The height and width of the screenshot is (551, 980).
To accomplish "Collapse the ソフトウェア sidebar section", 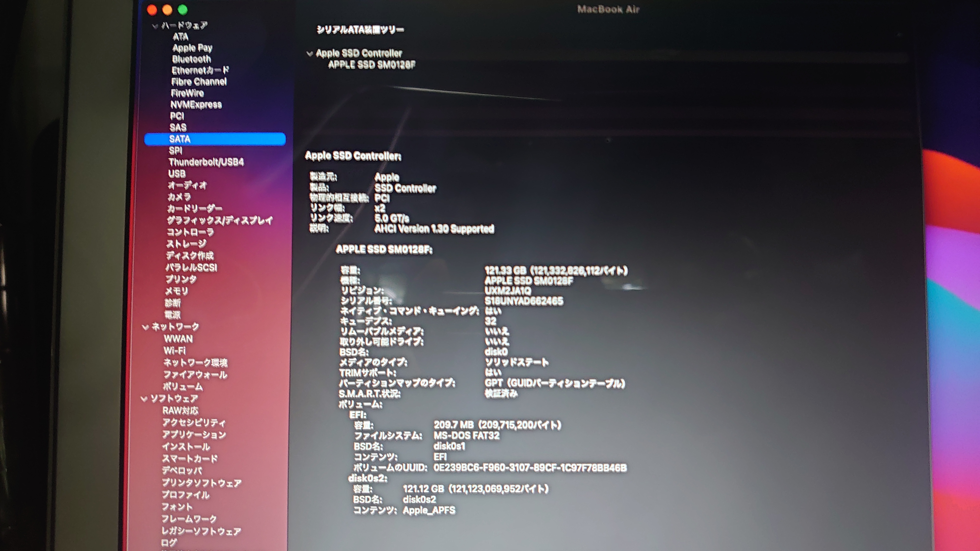I will (x=144, y=398).
